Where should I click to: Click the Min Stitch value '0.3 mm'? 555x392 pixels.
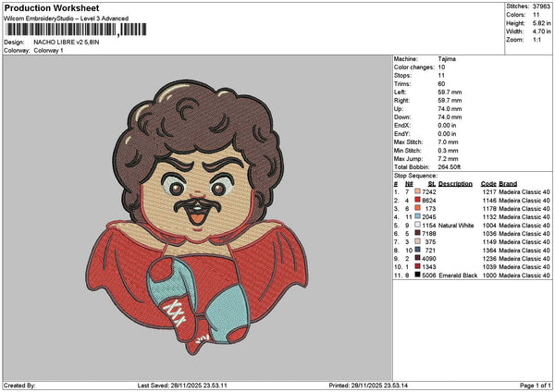(x=448, y=151)
